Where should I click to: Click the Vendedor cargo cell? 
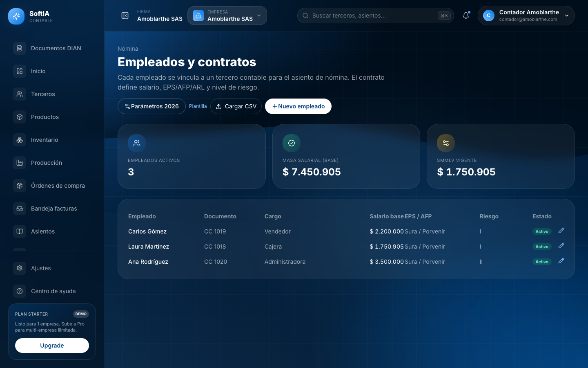[278, 231]
